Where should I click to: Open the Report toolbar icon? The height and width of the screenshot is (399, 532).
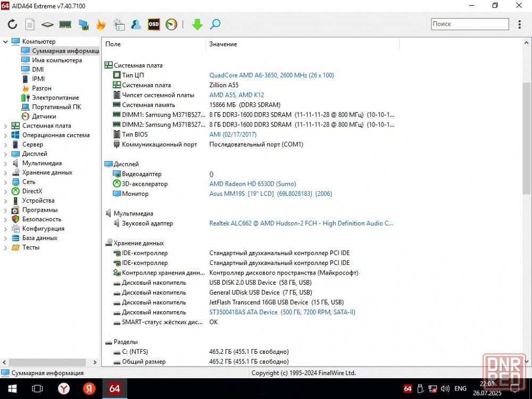(30, 24)
